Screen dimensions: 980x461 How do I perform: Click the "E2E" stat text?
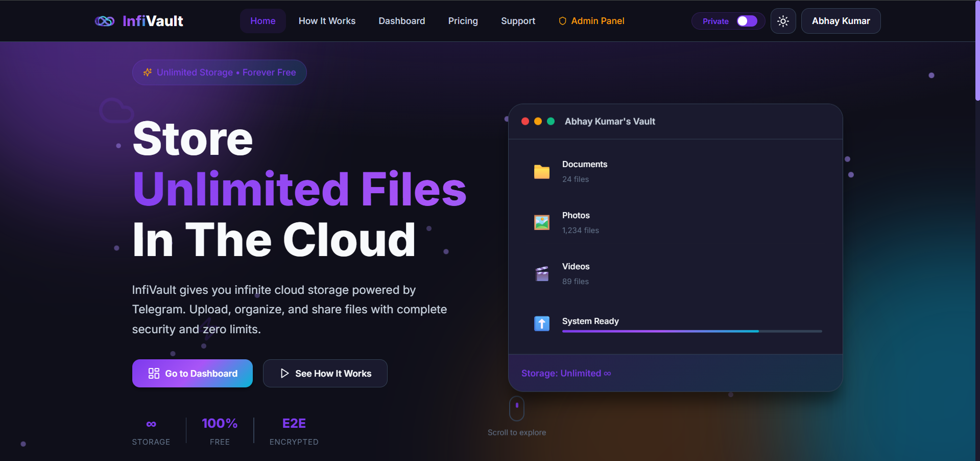point(294,424)
